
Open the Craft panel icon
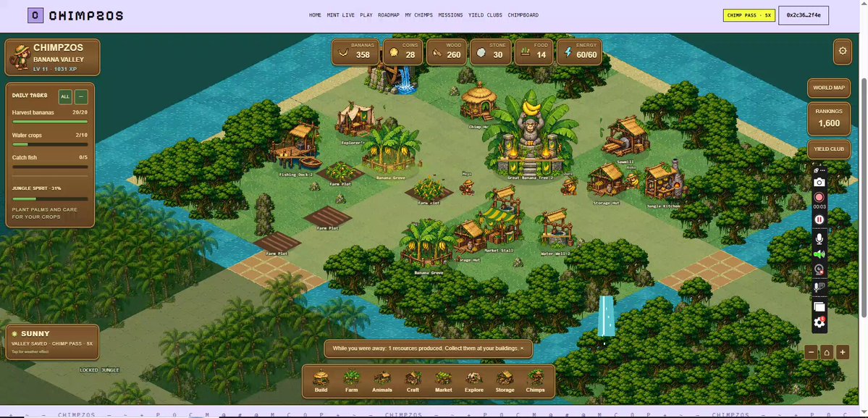click(413, 381)
